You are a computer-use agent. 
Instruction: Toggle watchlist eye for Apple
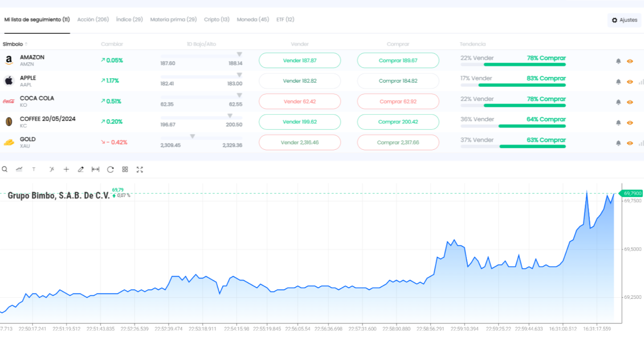pos(630,82)
